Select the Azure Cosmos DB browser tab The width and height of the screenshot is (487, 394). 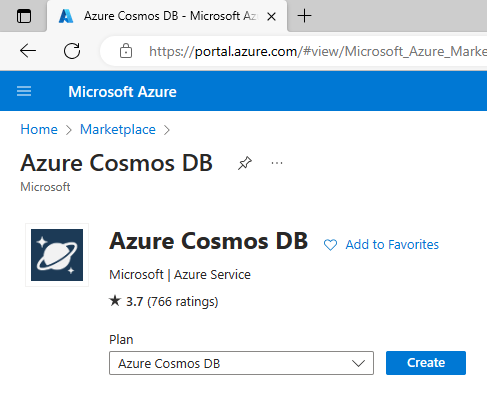point(167,16)
